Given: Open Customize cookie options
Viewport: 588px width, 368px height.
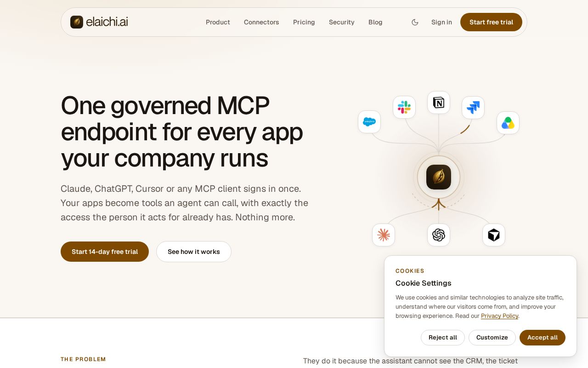Looking at the screenshot, I should pyautogui.click(x=492, y=338).
